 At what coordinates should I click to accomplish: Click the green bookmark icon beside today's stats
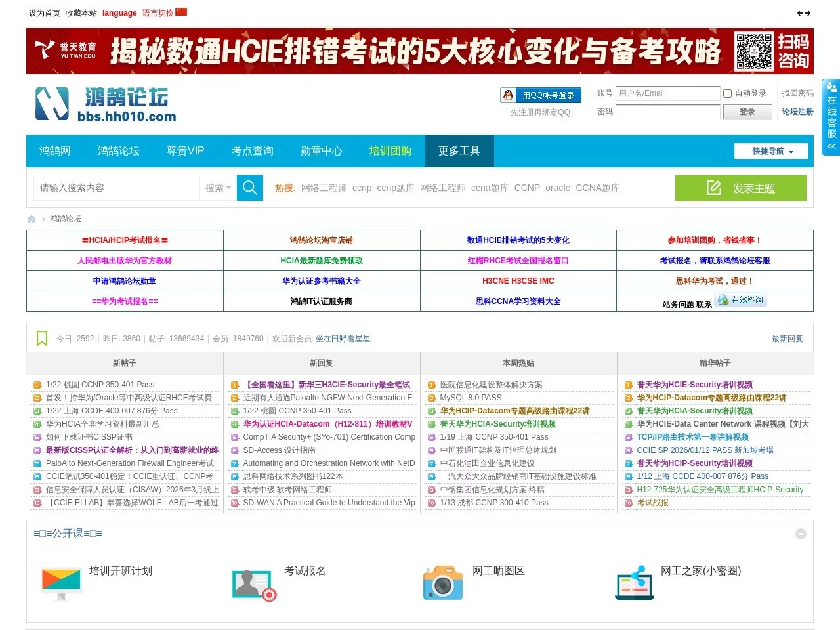click(x=41, y=338)
